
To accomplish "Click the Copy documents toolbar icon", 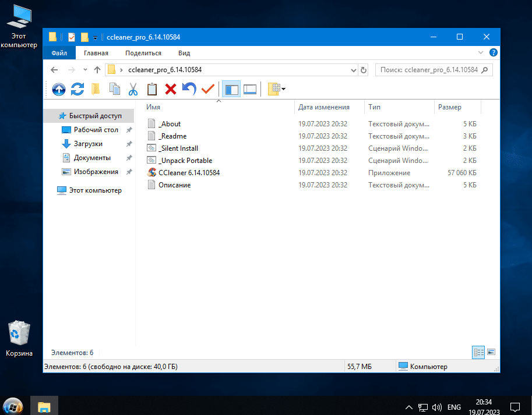I will pos(115,88).
